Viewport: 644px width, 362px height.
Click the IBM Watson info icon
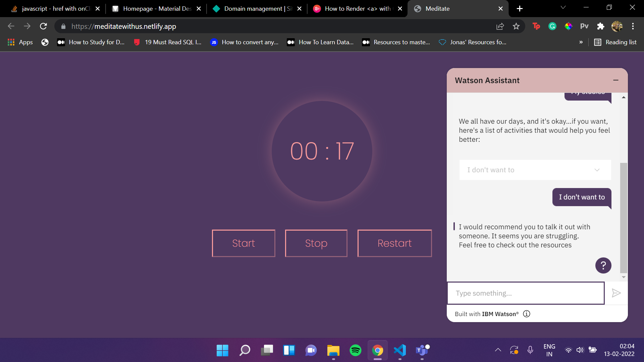pyautogui.click(x=527, y=314)
